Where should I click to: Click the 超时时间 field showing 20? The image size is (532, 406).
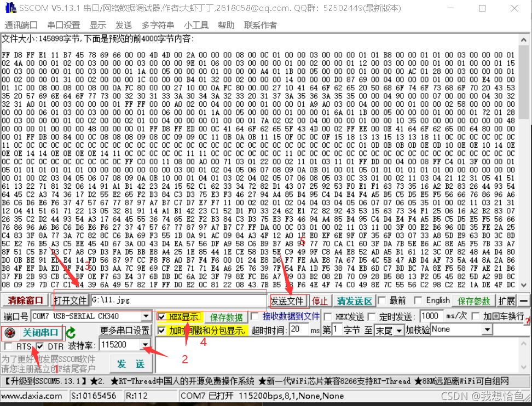coord(299,329)
